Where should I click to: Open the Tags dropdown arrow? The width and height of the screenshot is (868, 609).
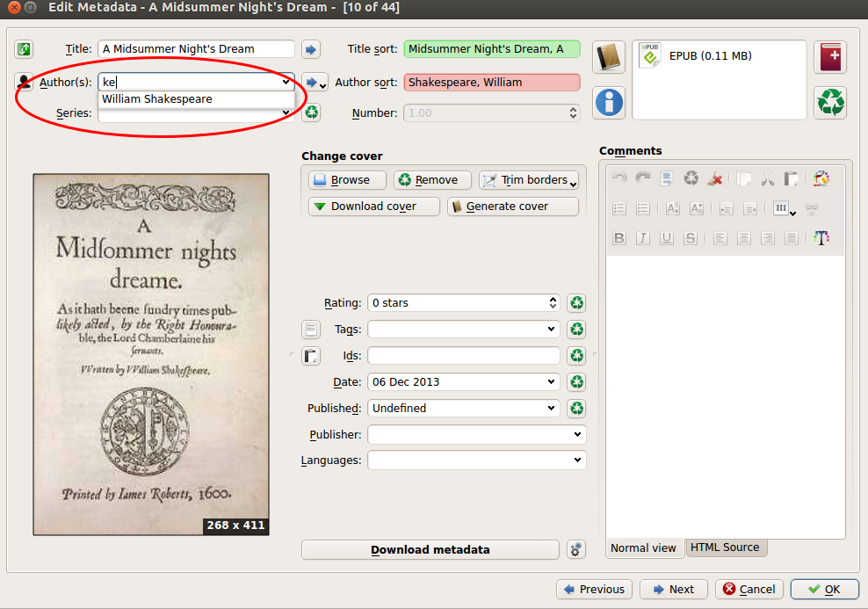coord(552,330)
